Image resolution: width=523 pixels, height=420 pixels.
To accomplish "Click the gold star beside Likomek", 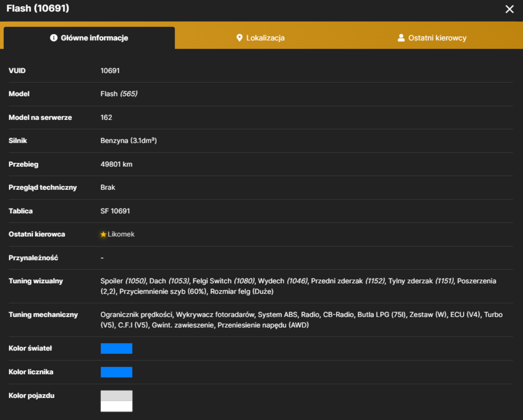I will tap(104, 234).
